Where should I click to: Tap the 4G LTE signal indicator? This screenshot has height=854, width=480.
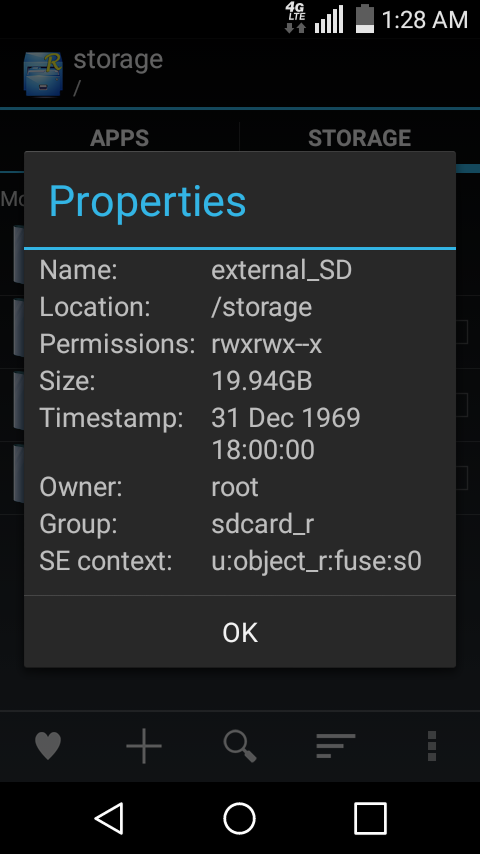[295, 18]
